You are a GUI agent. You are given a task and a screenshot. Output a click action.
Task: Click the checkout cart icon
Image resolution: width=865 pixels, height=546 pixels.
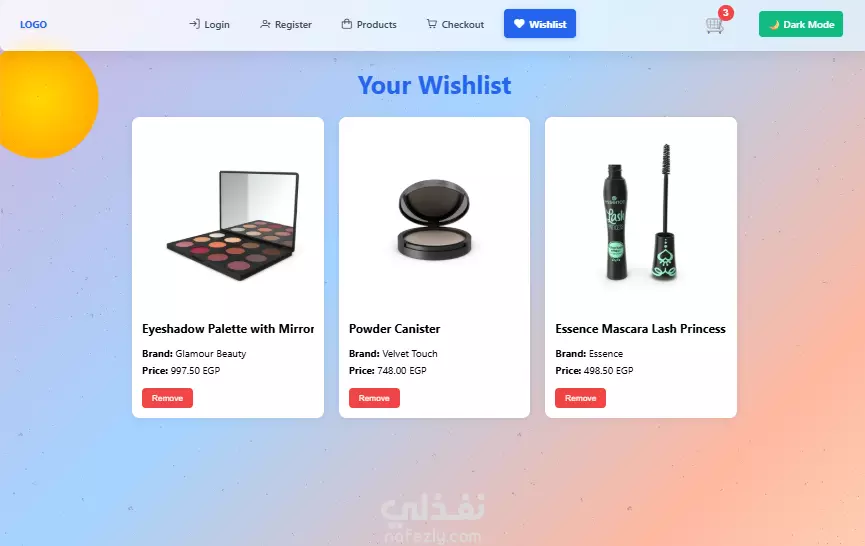coord(431,24)
